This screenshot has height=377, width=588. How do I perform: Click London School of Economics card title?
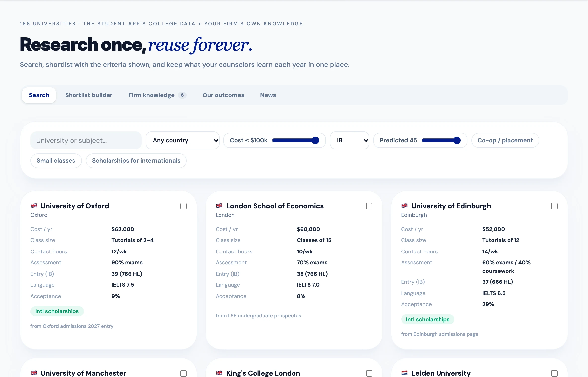[x=275, y=206]
